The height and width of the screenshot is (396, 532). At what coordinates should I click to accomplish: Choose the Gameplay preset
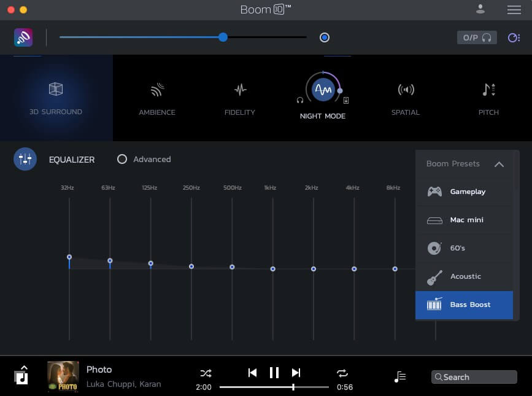click(x=464, y=192)
